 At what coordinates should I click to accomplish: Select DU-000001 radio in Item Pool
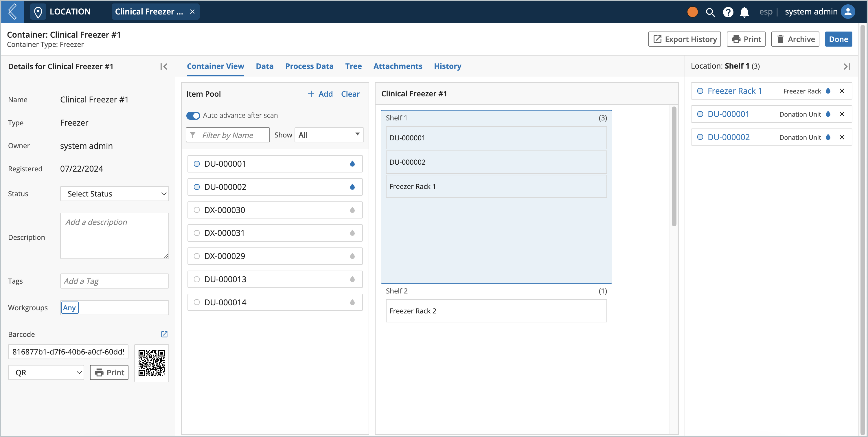point(197,164)
